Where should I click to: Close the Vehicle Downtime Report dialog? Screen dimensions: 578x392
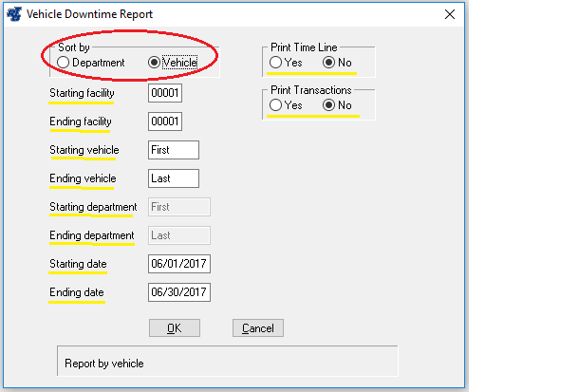coord(449,14)
